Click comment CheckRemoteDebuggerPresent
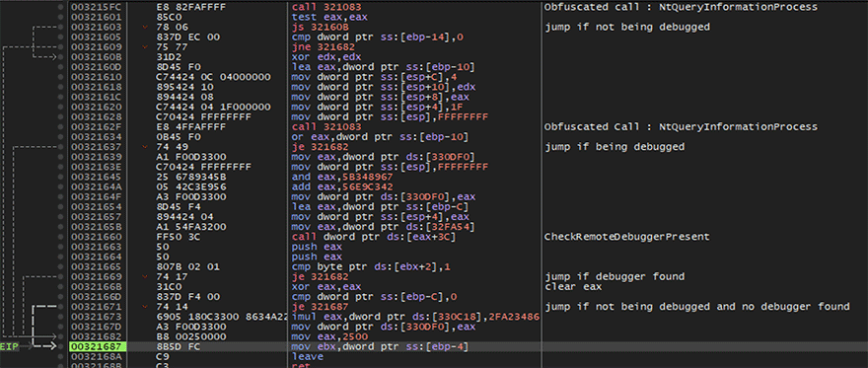The image size is (868, 368). (626, 237)
